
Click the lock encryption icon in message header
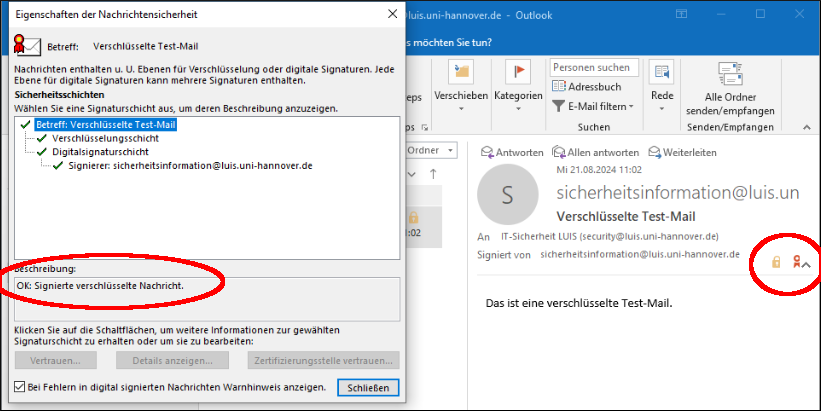coord(776,261)
